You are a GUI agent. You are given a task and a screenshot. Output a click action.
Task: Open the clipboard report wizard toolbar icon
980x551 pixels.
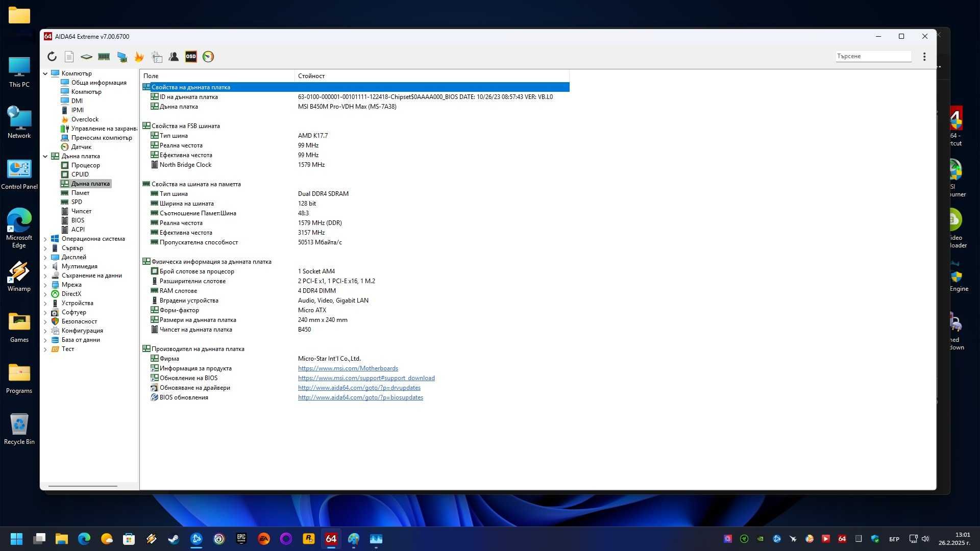(157, 57)
